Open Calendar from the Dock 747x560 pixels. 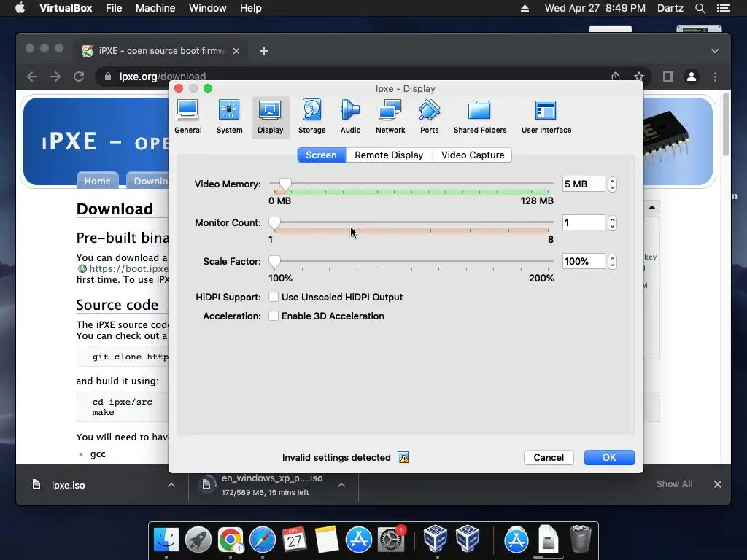pyautogui.click(x=294, y=540)
